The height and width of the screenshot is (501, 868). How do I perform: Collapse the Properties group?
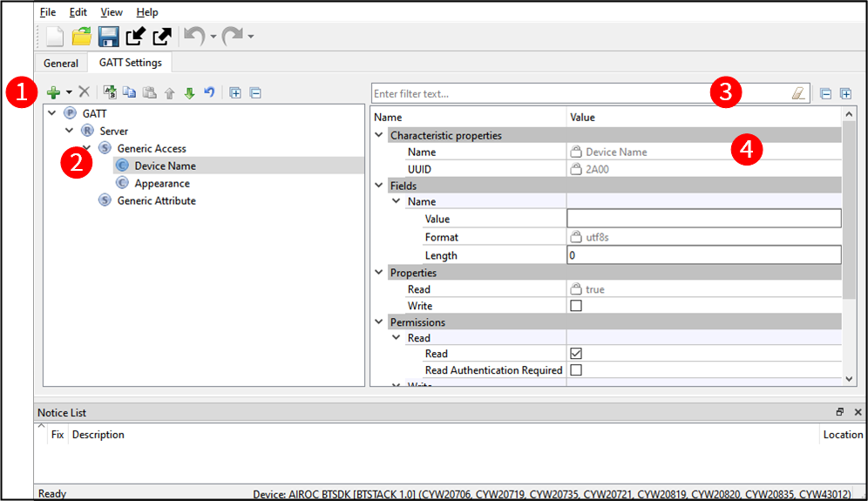[379, 273]
